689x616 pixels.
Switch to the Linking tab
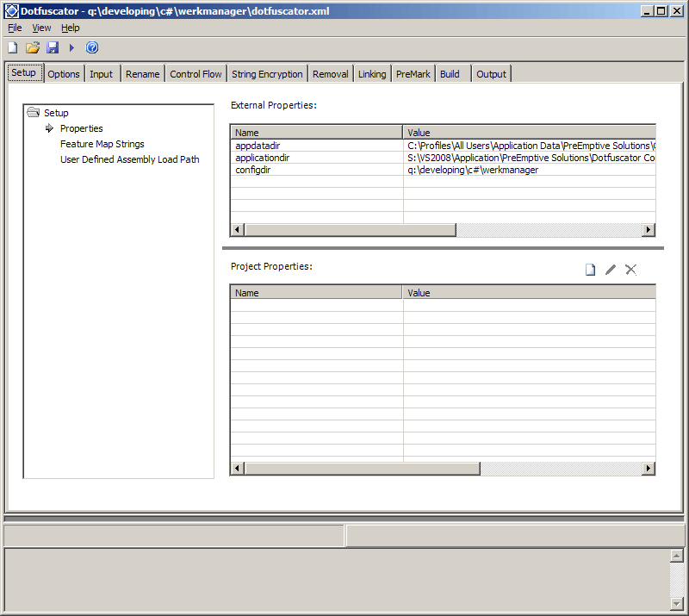(372, 74)
